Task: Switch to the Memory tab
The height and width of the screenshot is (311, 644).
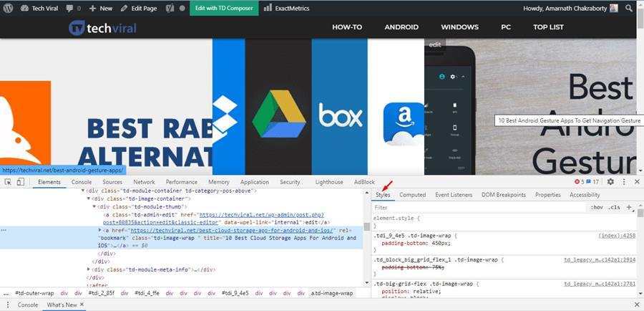Action: tap(218, 182)
